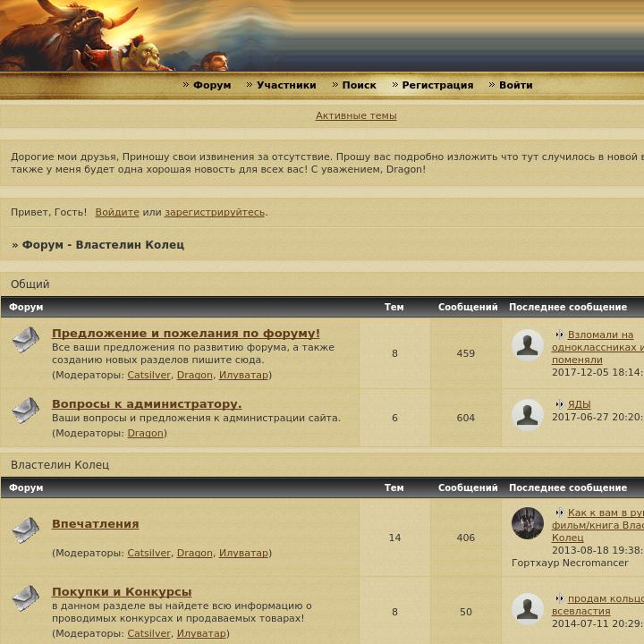The width and height of the screenshot is (644, 644).
Task: Open moderator Илуватар in Покупки и Конкурсы row
Action: pos(201,634)
